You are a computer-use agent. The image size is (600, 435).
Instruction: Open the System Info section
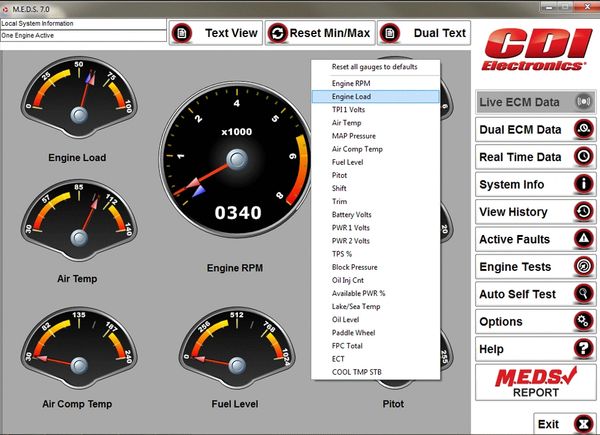click(536, 184)
